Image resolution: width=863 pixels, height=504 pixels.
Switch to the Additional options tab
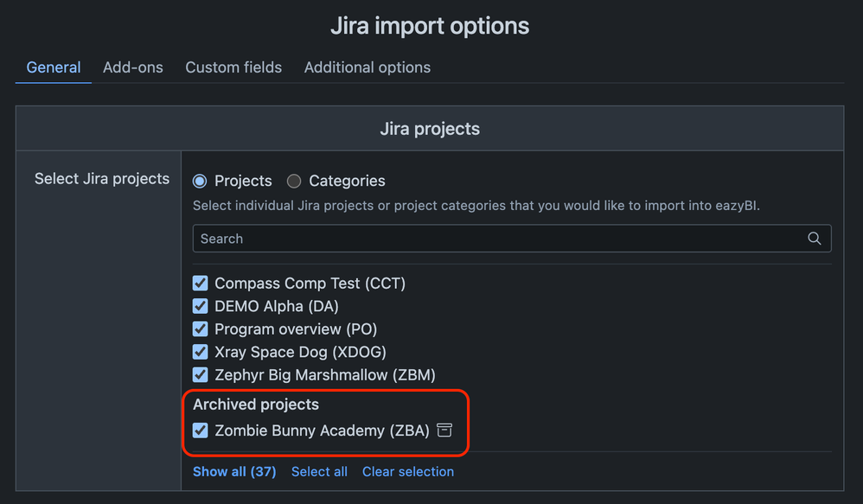coord(367,67)
